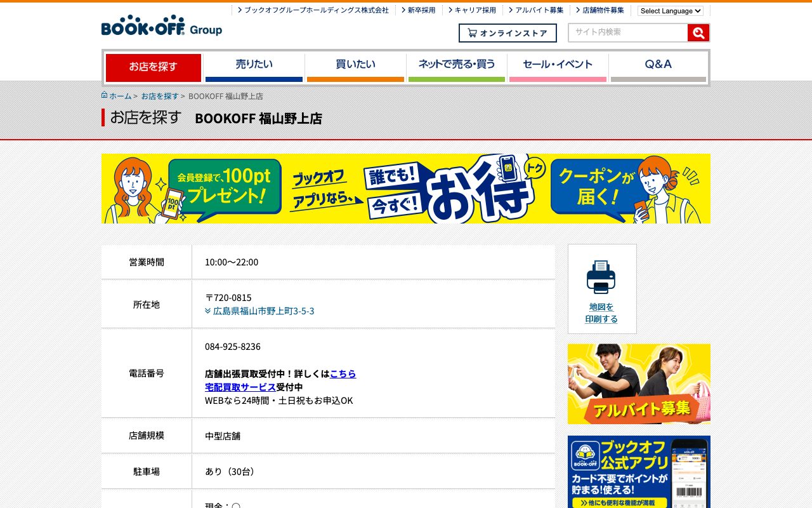Image resolution: width=812 pixels, height=508 pixels.
Task: Click the 中型店舗 store size value
Action: click(223, 436)
